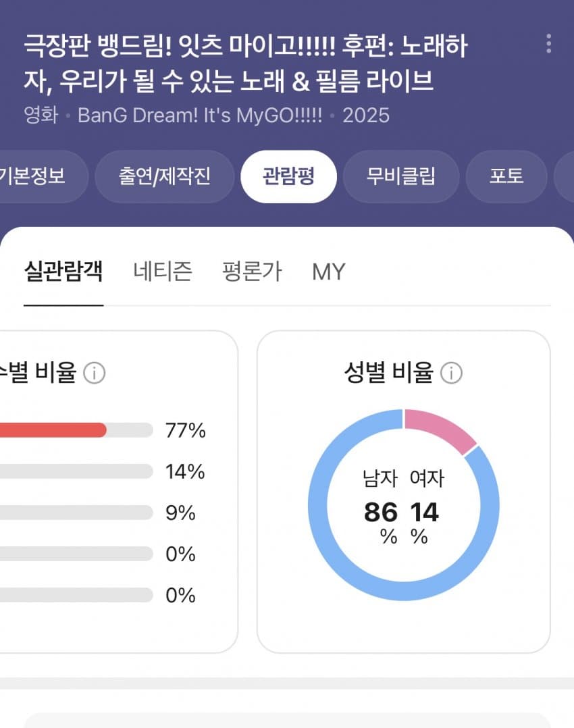The width and height of the screenshot is (574, 728).
Task: Click the red 77% rating bar
Action: pos(54,430)
